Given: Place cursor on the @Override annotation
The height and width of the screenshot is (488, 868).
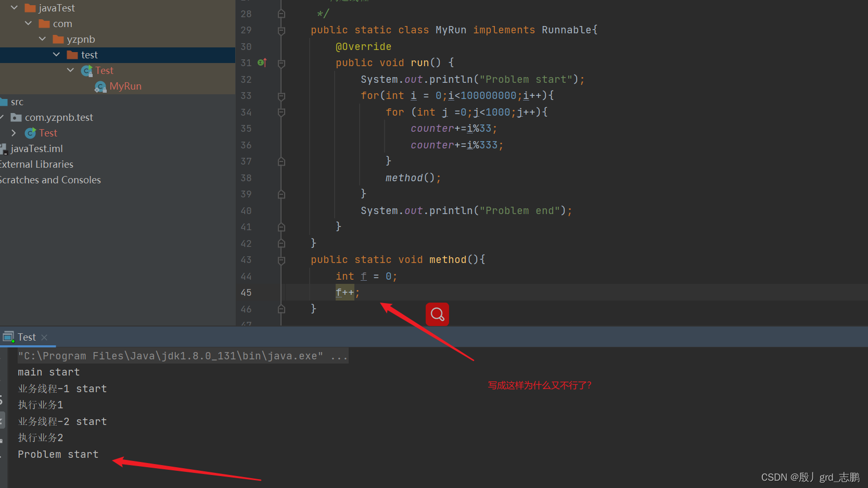Looking at the screenshot, I should click(363, 47).
